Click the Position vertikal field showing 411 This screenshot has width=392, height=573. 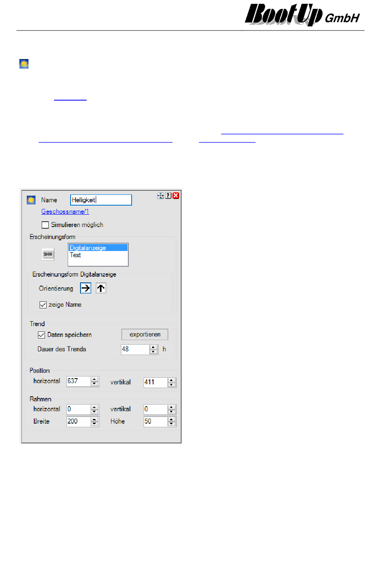tap(156, 382)
